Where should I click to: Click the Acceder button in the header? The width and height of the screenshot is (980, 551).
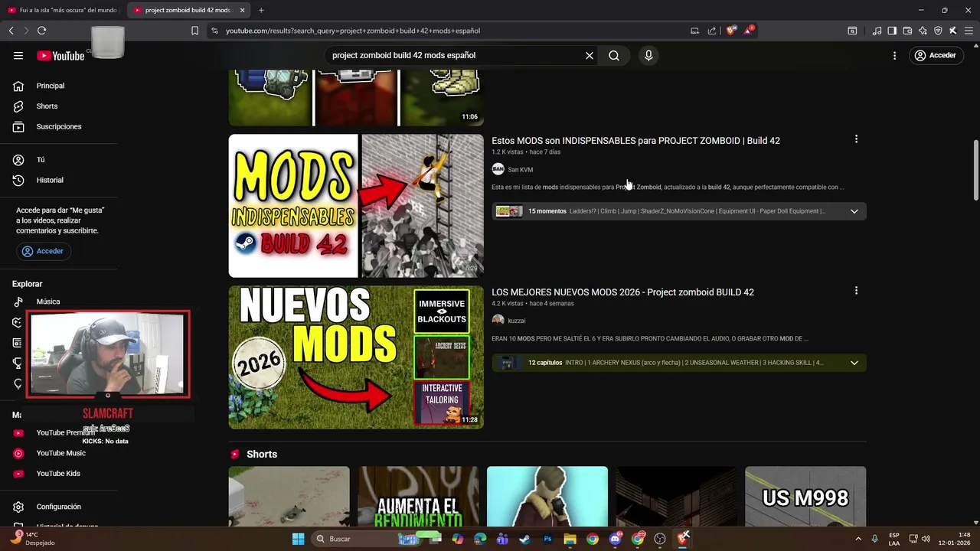tap(936, 55)
